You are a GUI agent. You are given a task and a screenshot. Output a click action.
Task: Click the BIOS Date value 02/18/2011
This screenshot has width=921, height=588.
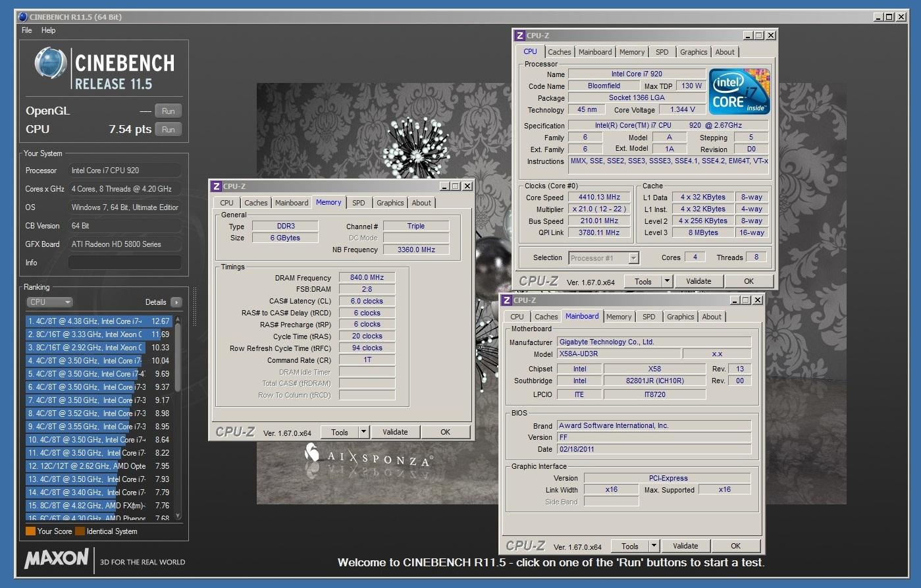tap(654, 449)
